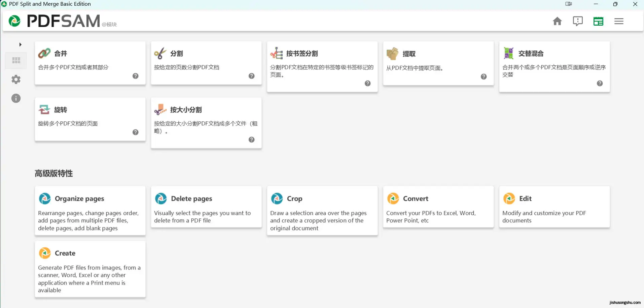Open the 分割 split scissors icon
The height and width of the screenshot is (308, 644).
tap(160, 53)
